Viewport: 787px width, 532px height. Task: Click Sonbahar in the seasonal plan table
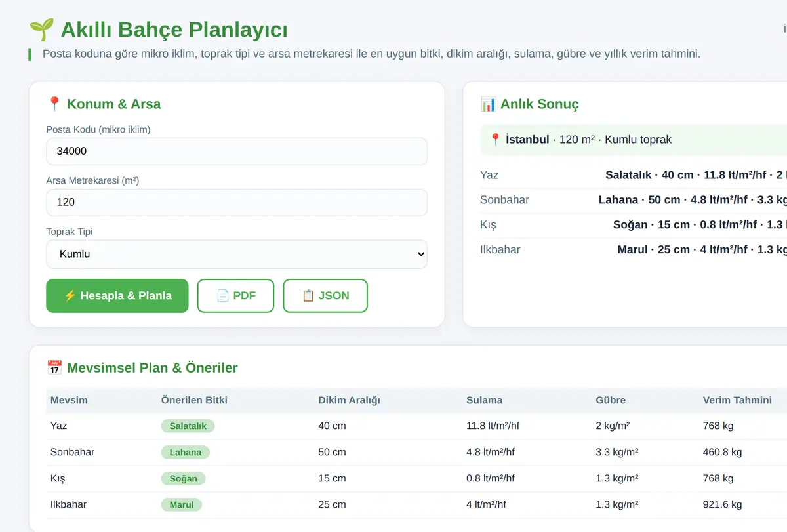coord(73,452)
